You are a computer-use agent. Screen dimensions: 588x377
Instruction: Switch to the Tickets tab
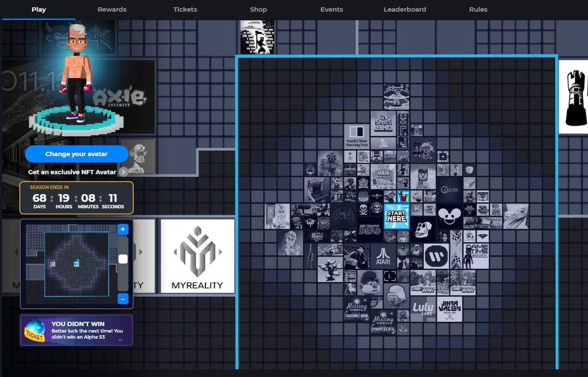pos(185,9)
